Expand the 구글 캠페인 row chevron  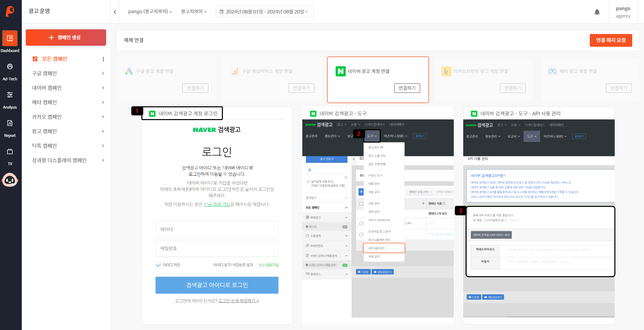[103, 73]
